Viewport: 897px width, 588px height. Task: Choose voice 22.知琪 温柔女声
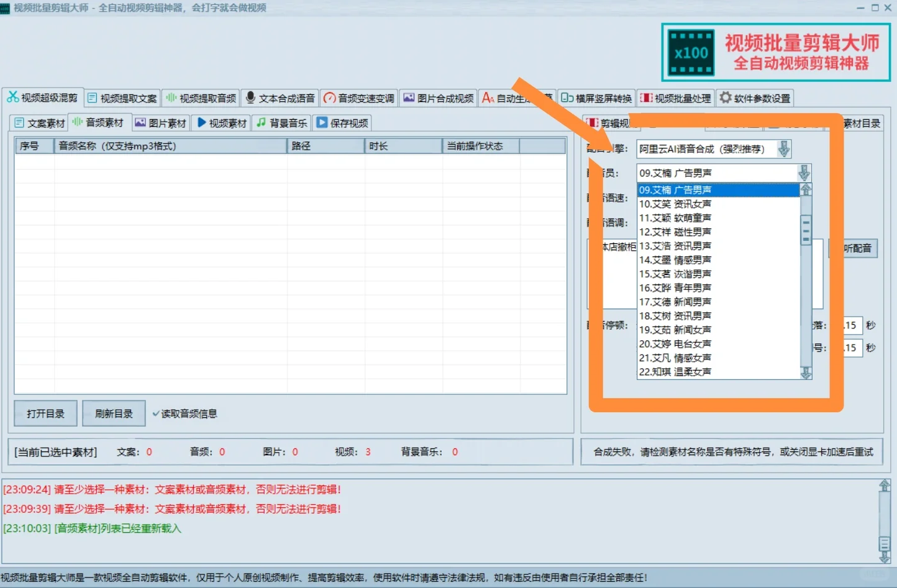[719, 372]
